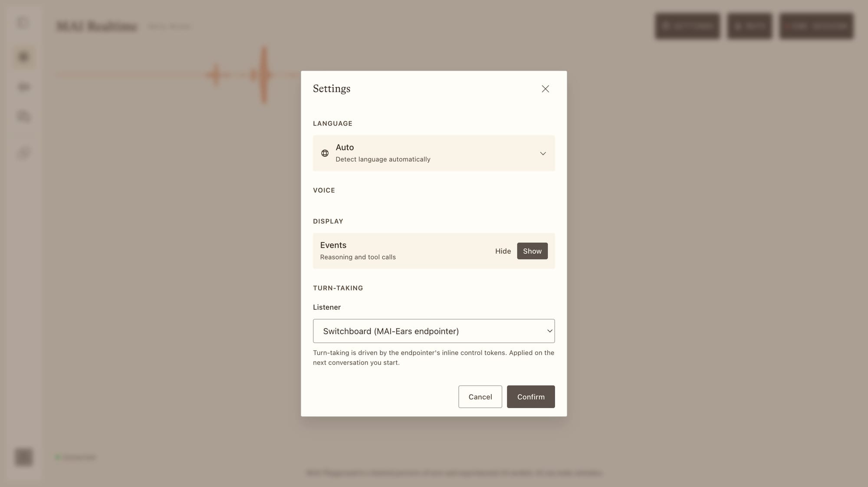Select Hide for Events display
Viewport: 868px width, 487px height.
click(x=503, y=251)
